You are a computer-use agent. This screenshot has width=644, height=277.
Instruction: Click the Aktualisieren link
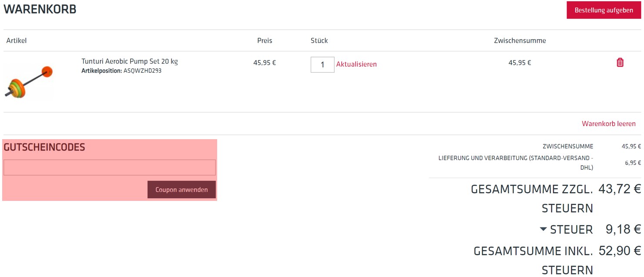coord(356,64)
